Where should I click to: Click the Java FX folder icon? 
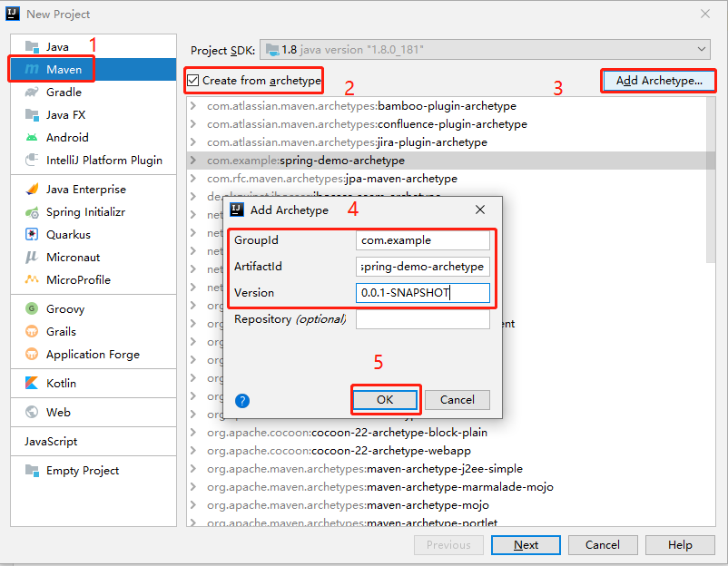tap(32, 114)
